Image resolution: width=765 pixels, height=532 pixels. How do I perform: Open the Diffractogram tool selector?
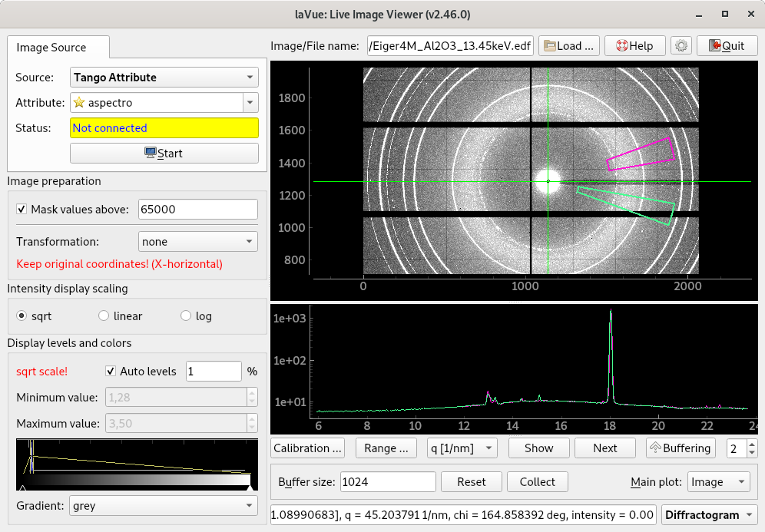point(709,515)
